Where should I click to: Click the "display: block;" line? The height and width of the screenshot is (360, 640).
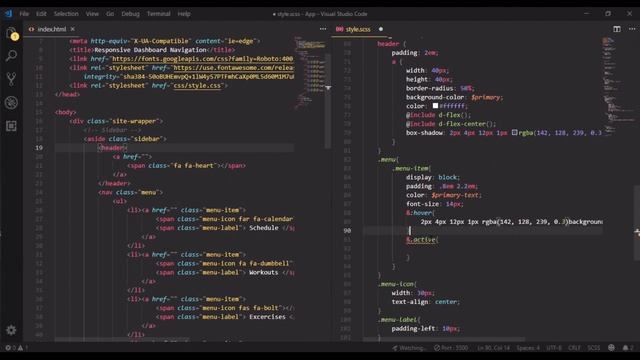(433, 177)
